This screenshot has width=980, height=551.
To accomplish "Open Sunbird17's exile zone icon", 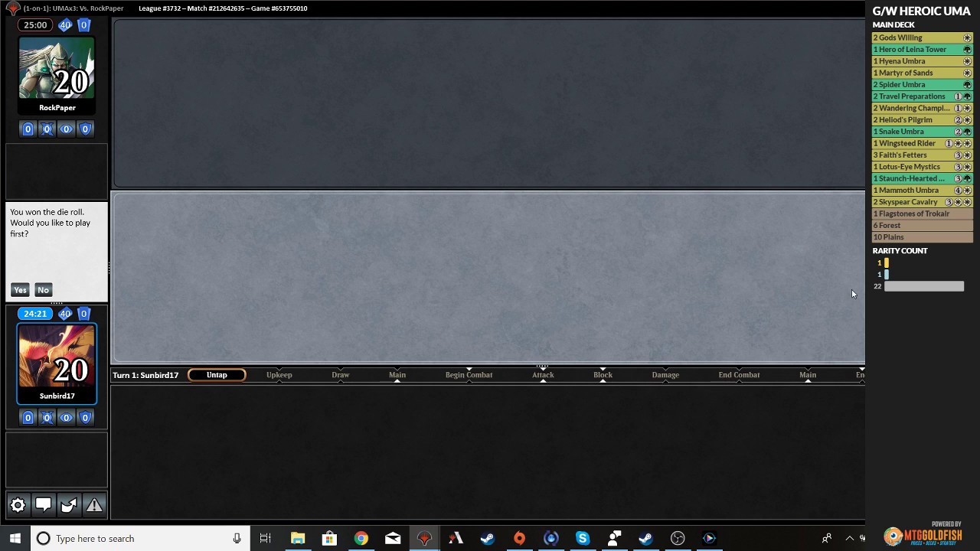I will coord(47,418).
